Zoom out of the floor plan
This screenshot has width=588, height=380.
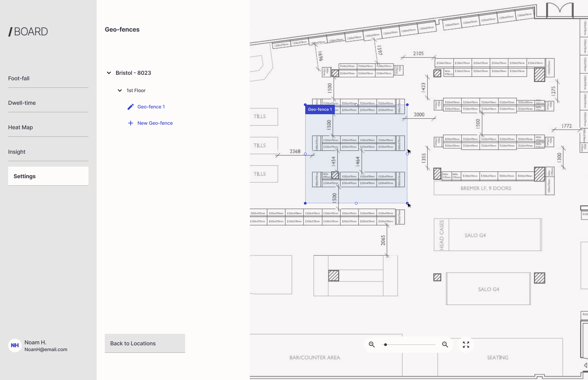445,345
